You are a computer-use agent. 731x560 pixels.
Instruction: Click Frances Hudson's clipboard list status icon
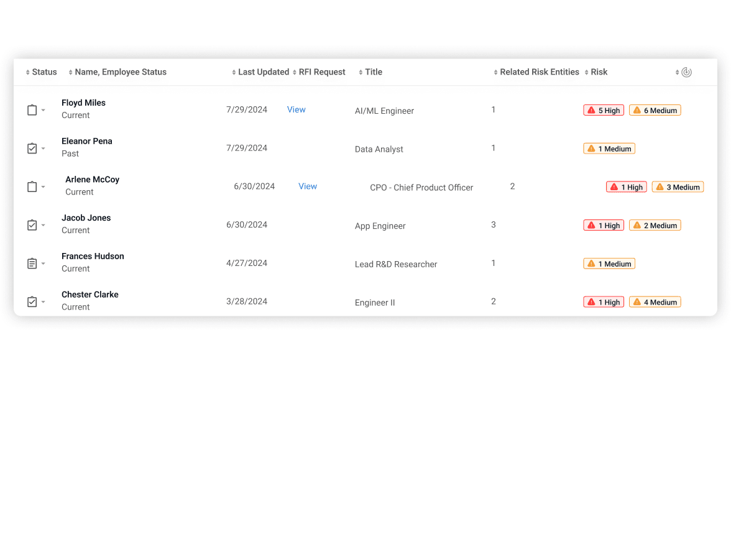(x=32, y=264)
